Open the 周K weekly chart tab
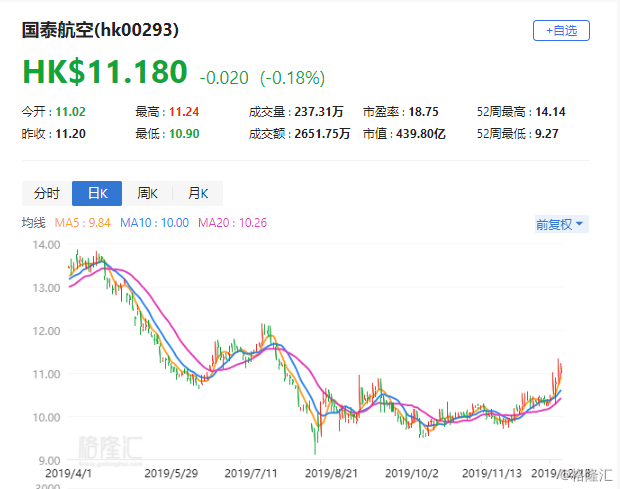This screenshot has width=620, height=489. tap(147, 193)
